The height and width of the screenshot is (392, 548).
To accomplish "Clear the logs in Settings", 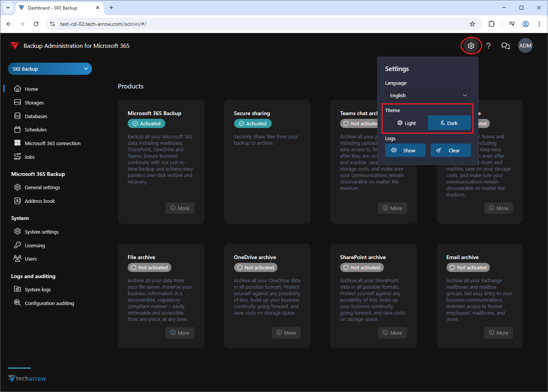I will tap(450, 150).
